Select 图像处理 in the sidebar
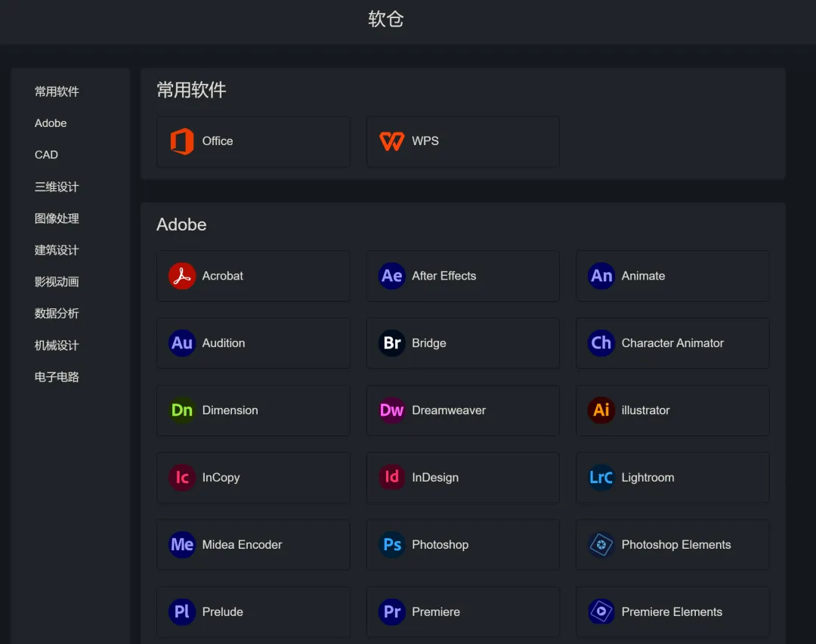Image resolution: width=816 pixels, height=644 pixels. [x=57, y=218]
